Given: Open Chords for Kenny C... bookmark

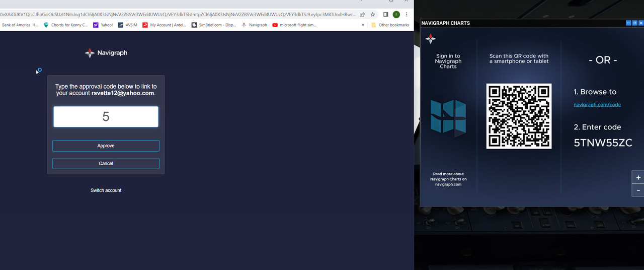Looking at the screenshot, I should (65, 25).
